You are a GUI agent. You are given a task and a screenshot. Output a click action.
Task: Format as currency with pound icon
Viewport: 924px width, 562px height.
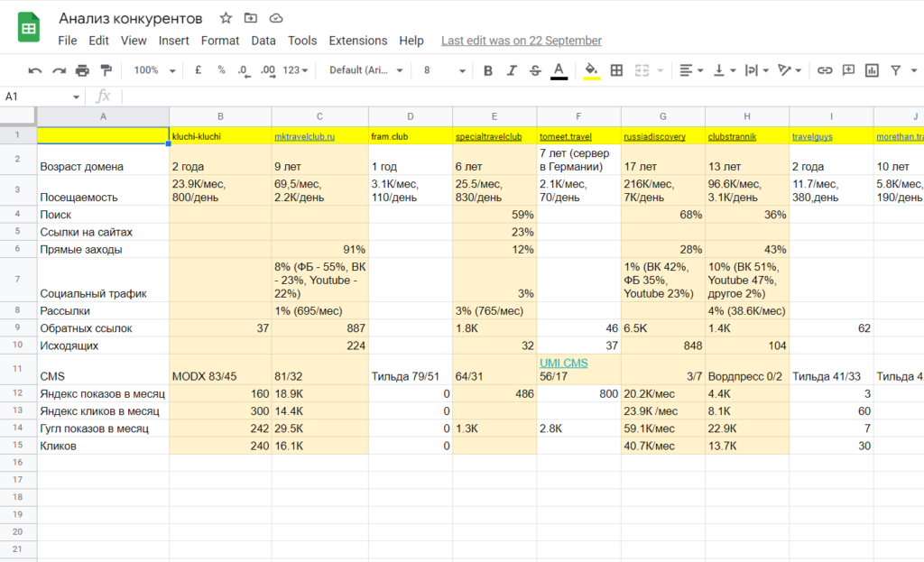coord(198,70)
